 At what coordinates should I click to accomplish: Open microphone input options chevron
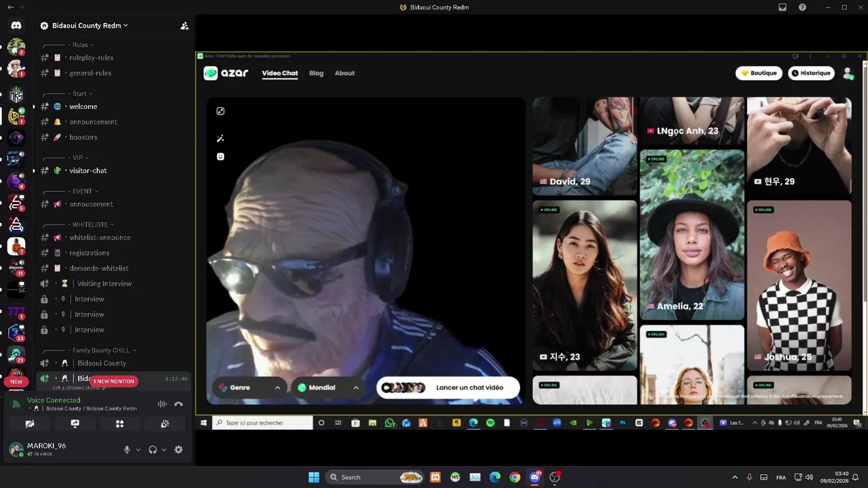[138, 449]
